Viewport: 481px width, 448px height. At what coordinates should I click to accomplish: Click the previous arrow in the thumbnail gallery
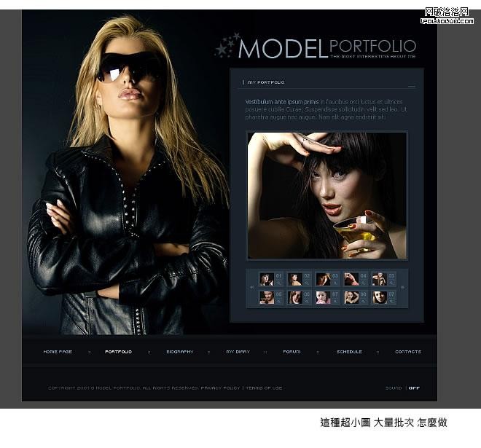point(252,288)
